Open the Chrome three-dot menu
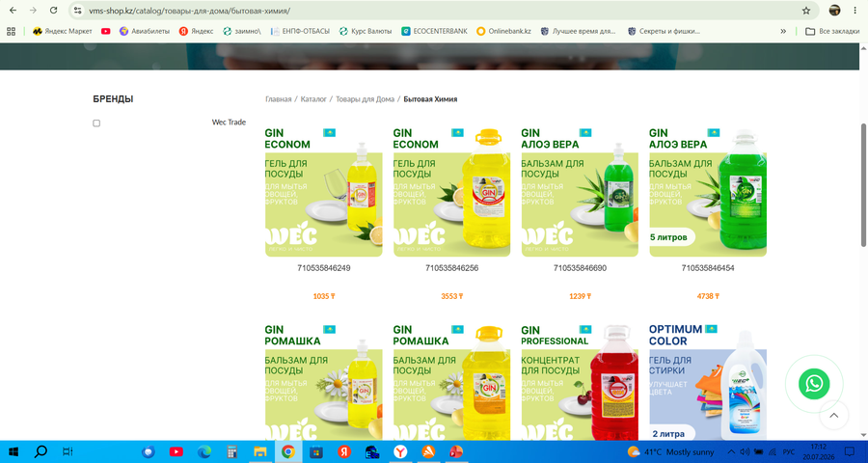Viewport: 868px width, 463px height. tap(854, 11)
